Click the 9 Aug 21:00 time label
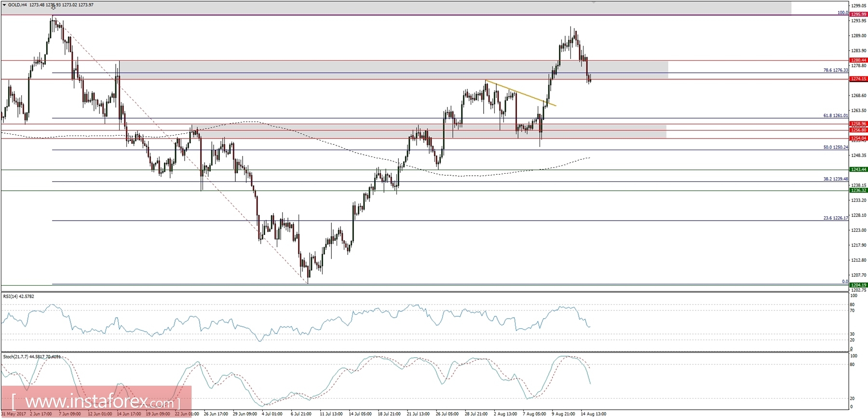Screen dimensions: 868x419 click(563, 414)
